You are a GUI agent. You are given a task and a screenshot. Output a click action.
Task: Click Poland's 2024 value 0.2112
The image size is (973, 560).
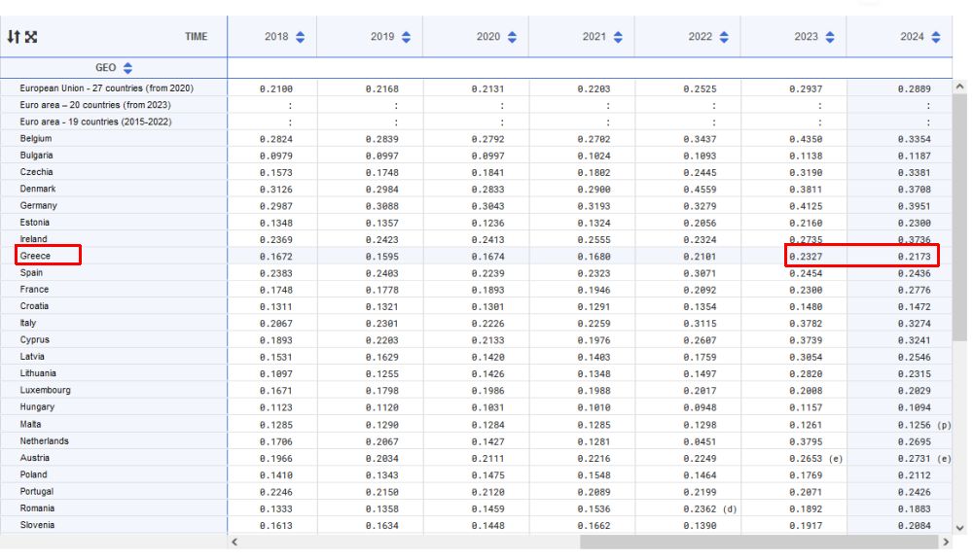914,475
